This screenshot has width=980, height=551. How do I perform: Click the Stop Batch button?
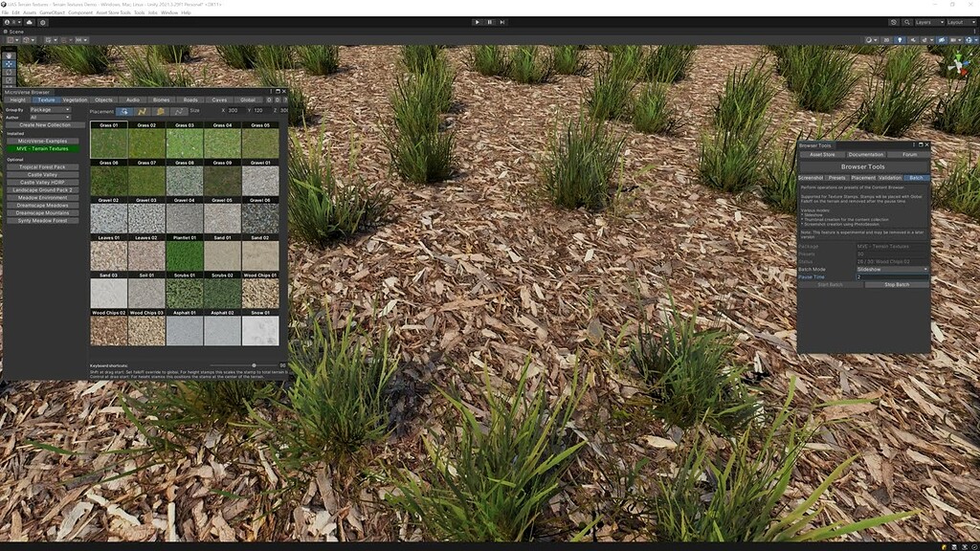(x=896, y=284)
